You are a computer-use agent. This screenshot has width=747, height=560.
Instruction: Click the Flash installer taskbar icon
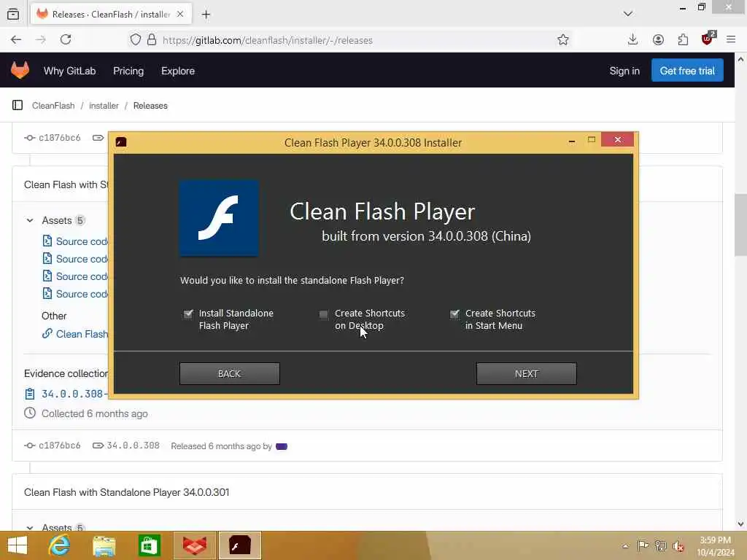[239, 545]
